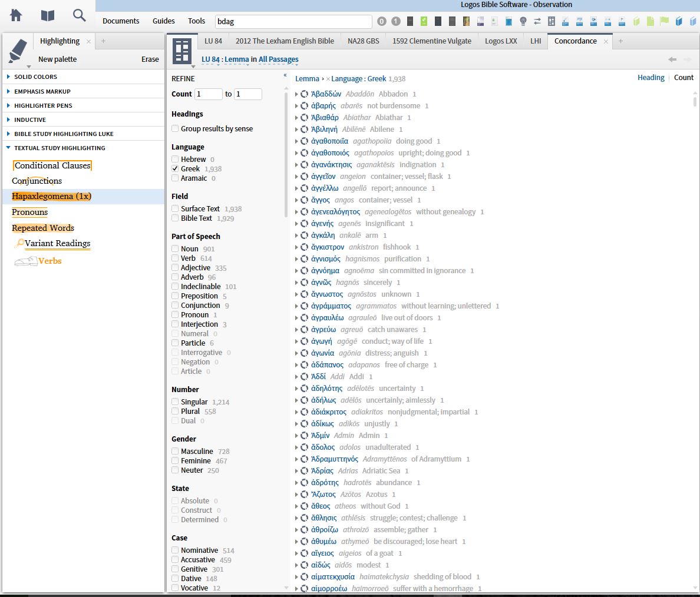Viewport: 700px width, 597px height.
Task: Expand the Solid Colors palette
Action: click(x=8, y=77)
